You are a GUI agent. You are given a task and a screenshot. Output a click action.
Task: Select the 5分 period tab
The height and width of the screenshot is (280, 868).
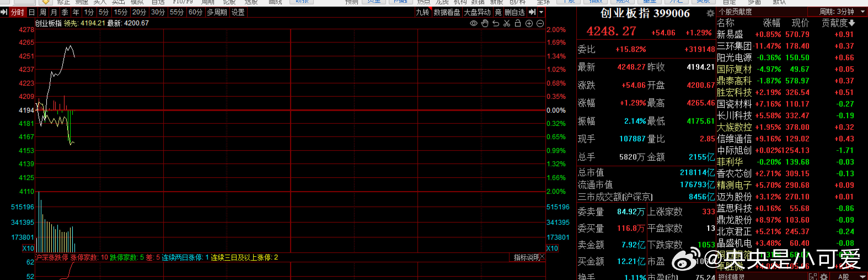point(103,12)
